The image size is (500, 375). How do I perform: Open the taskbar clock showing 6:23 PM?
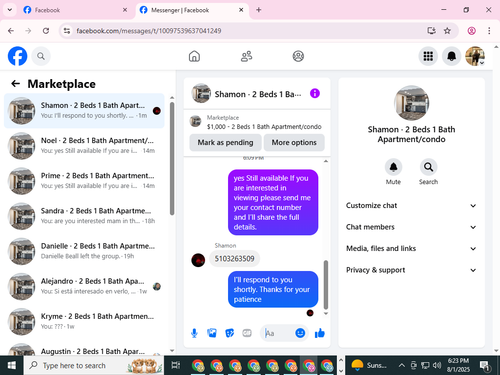click(458, 365)
